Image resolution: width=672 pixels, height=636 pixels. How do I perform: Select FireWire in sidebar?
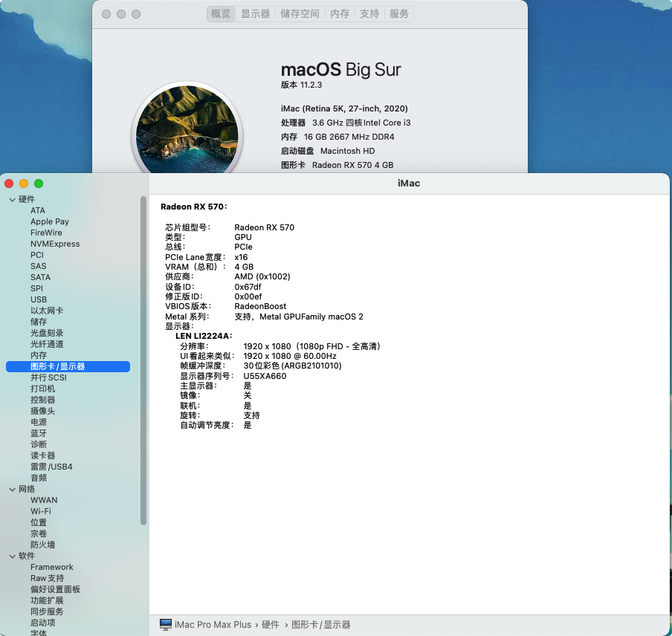[46, 233]
